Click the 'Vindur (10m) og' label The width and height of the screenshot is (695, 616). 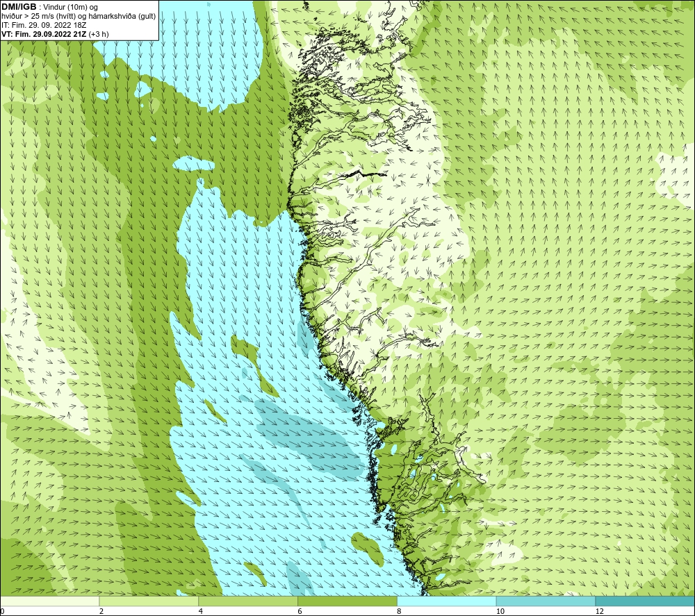coord(71,8)
